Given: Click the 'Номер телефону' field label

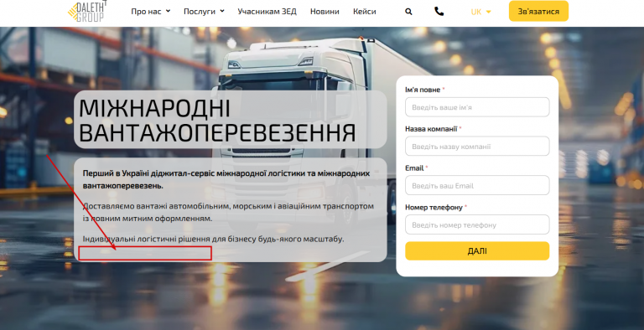Looking at the screenshot, I should pyautogui.click(x=434, y=207).
